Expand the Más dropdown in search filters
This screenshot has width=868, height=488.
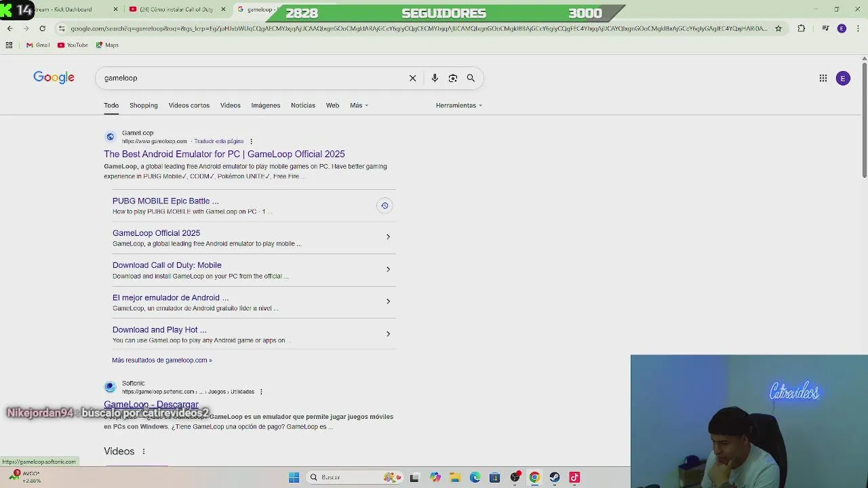coord(359,106)
